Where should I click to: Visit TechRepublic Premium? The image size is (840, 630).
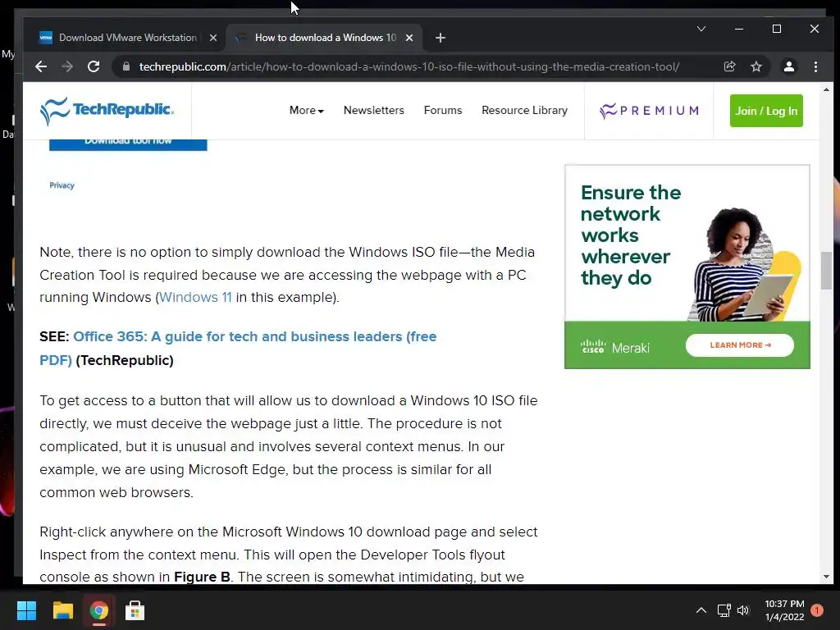click(x=649, y=111)
